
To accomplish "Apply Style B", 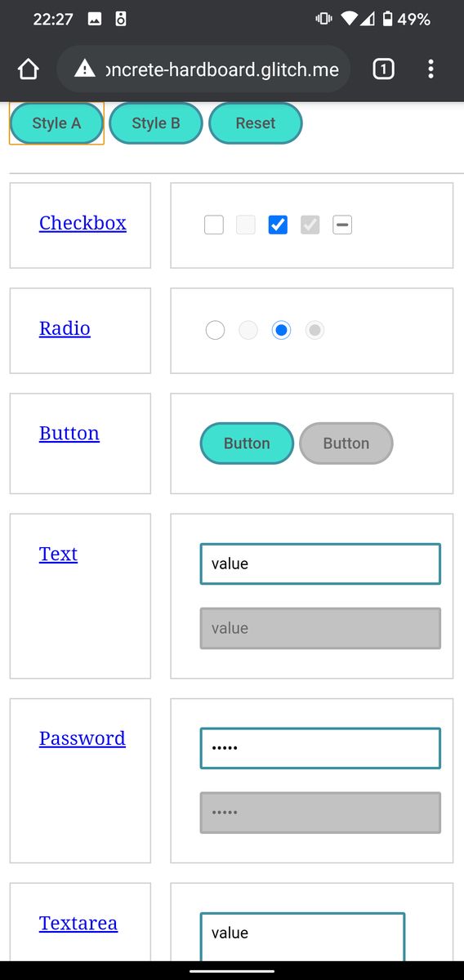I will point(156,123).
